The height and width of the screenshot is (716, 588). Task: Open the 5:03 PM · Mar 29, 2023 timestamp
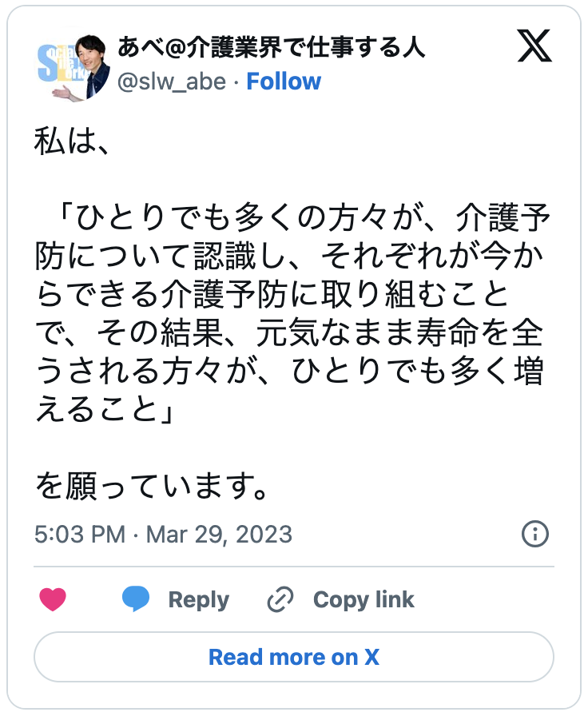(163, 534)
